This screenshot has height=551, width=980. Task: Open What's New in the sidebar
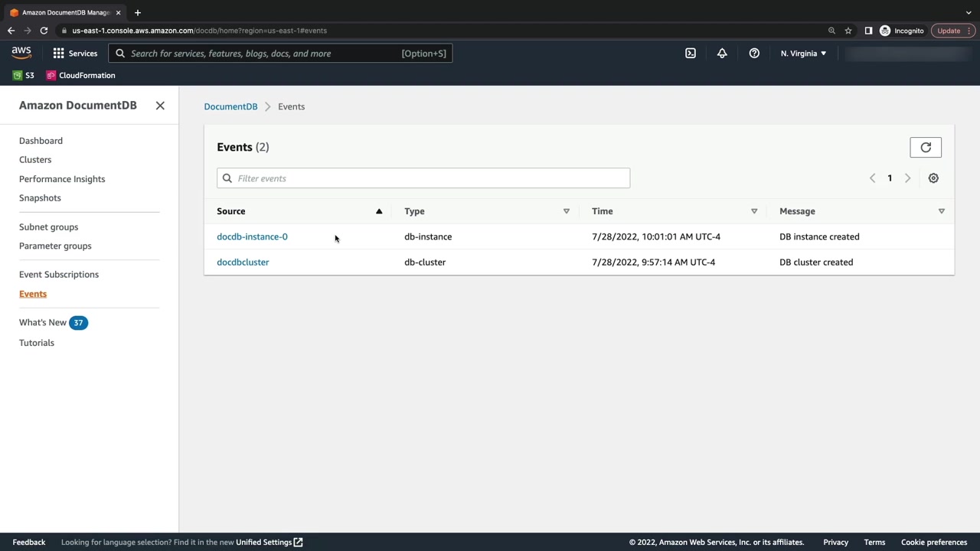43,323
